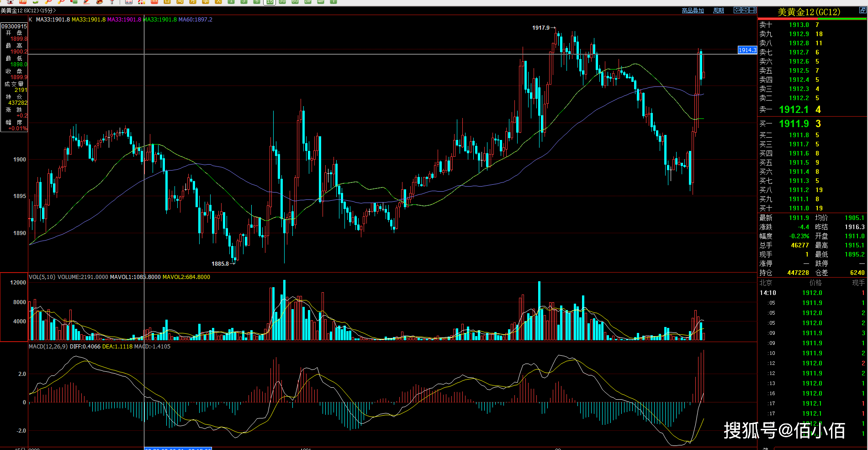
Task: Open the 周期 period link
Action: 719,11
